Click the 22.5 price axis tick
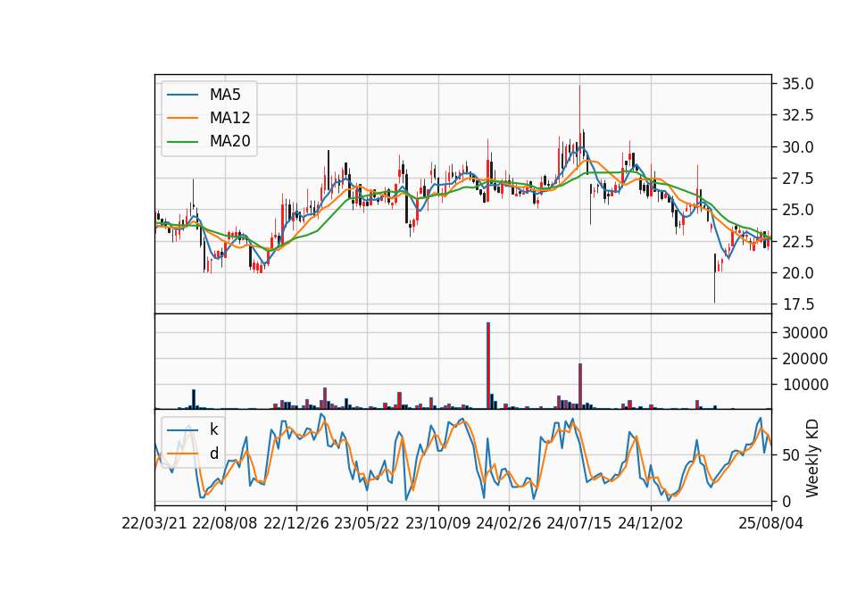Image resolution: width=857 pixels, height=616 pixels. 798,242
